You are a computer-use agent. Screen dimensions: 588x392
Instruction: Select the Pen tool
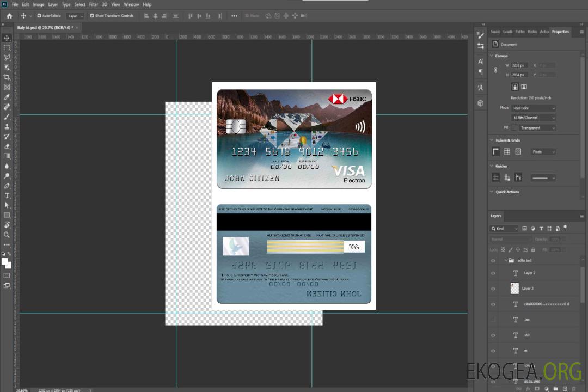coord(7,186)
